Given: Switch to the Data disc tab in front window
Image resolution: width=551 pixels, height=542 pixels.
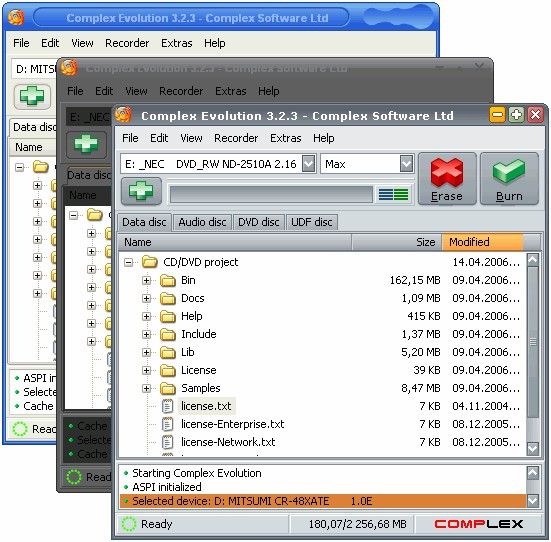Looking at the screenshot, I should click(x=144, y=222).
